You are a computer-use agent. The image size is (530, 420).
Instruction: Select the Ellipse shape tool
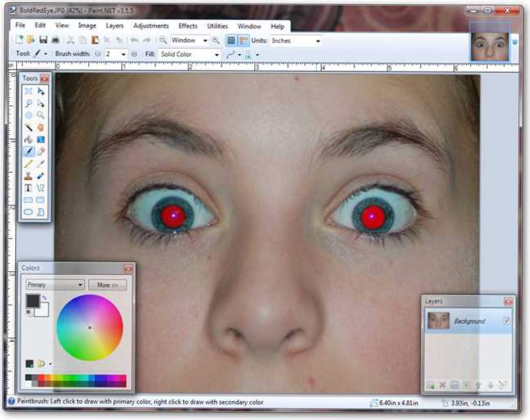28,212
